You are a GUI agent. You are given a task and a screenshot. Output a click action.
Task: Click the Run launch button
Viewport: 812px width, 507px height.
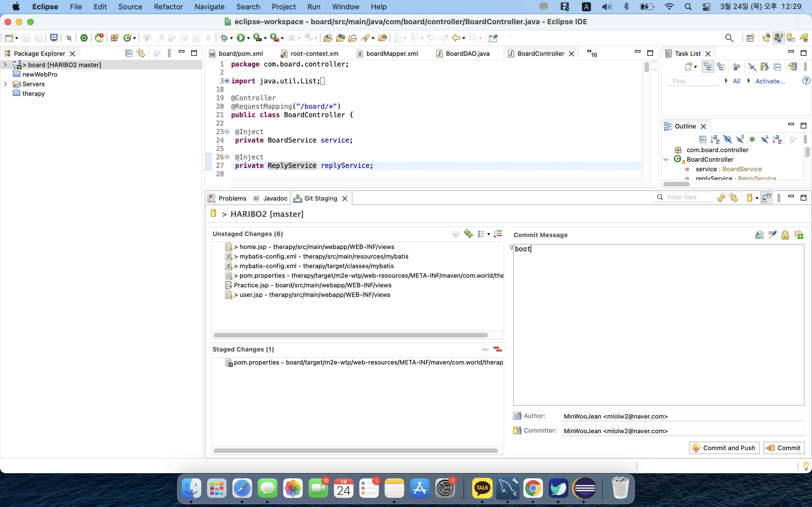(x=240, y=38)
